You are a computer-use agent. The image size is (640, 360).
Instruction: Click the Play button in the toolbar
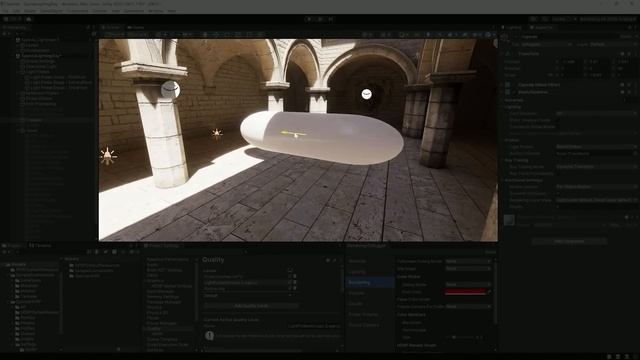click(310, 19)
